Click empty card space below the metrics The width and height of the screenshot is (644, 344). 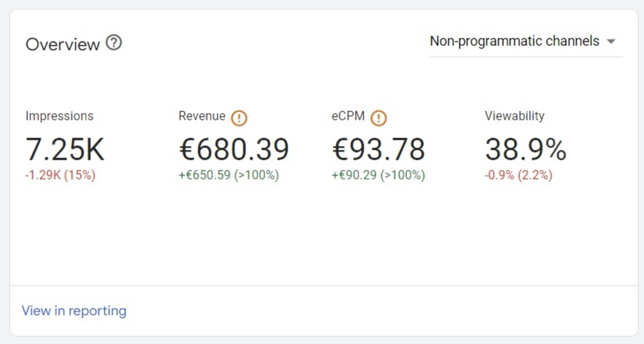click(x=322, y=238)
